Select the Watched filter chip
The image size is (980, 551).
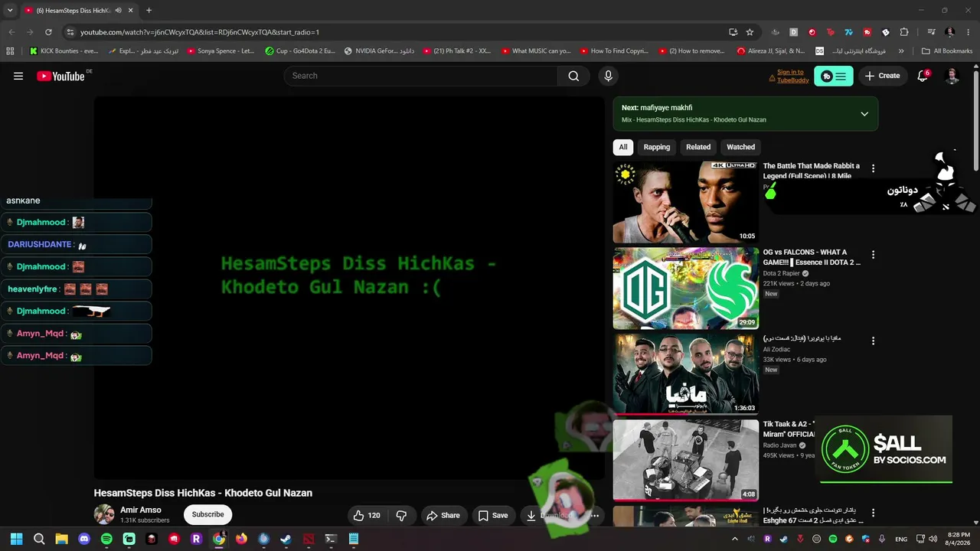(740, 147)
